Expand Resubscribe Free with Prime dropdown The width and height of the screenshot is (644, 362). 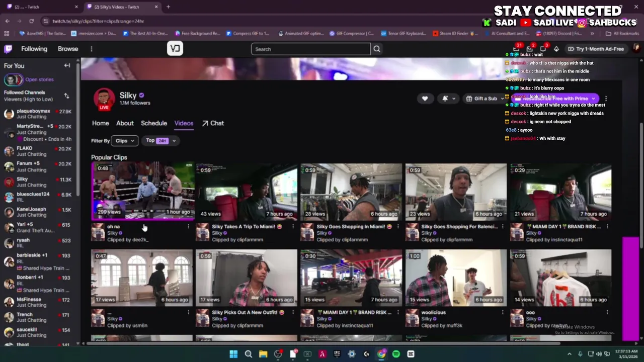594,99
